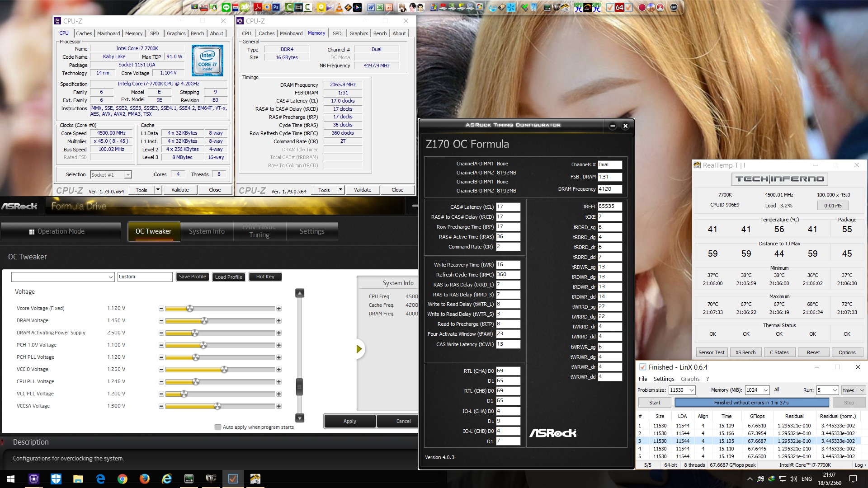Open CPU-Z Socket selection dropdown
Image resolution: width=868 pixels, height=488 pixels.
pyautogui.click(x=128, y=175)
